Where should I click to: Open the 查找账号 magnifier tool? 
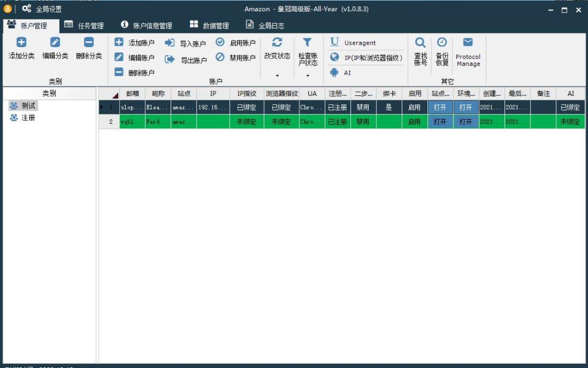[420, 42]
